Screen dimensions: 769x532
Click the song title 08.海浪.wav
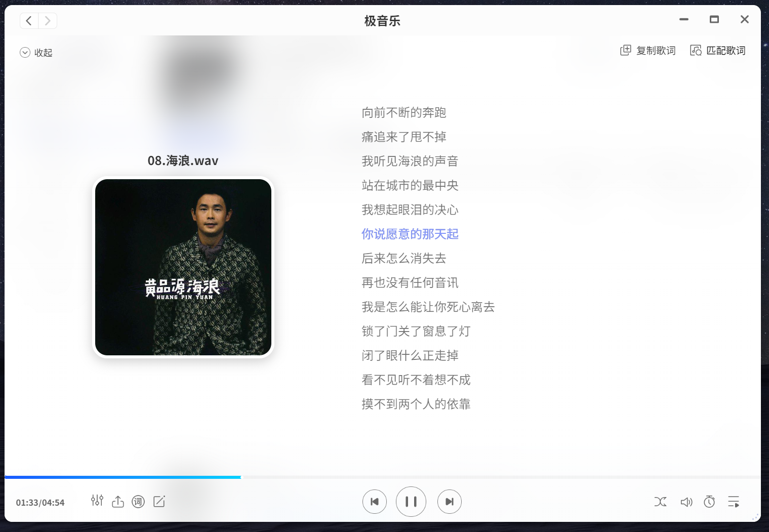[183, 161]
